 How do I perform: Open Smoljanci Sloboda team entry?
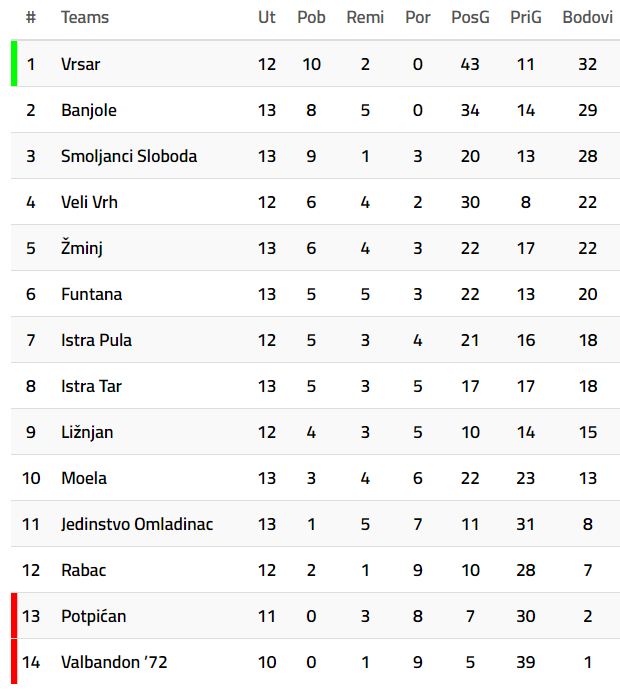[x=128, y=156]
